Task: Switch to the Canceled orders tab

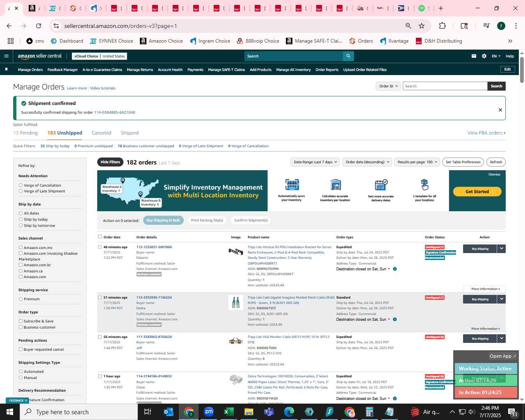Action: [x=101, y=133]
